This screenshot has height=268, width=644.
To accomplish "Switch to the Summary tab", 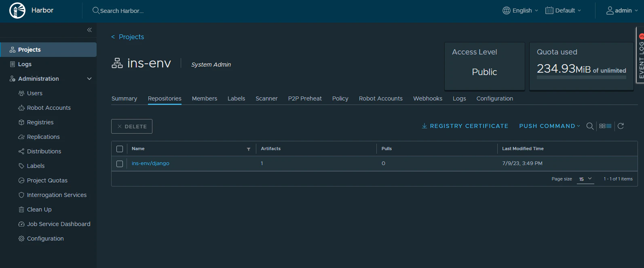I will [x=124, y=98].
